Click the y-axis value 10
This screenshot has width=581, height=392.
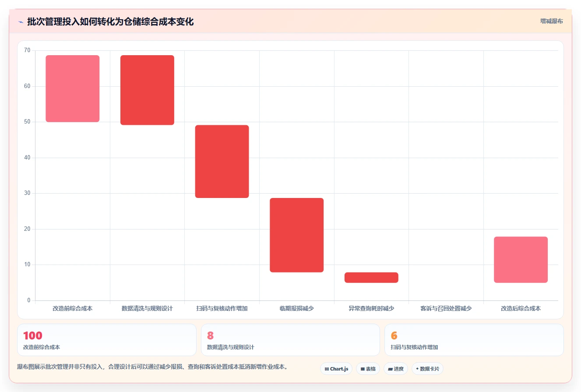[27, 265]
